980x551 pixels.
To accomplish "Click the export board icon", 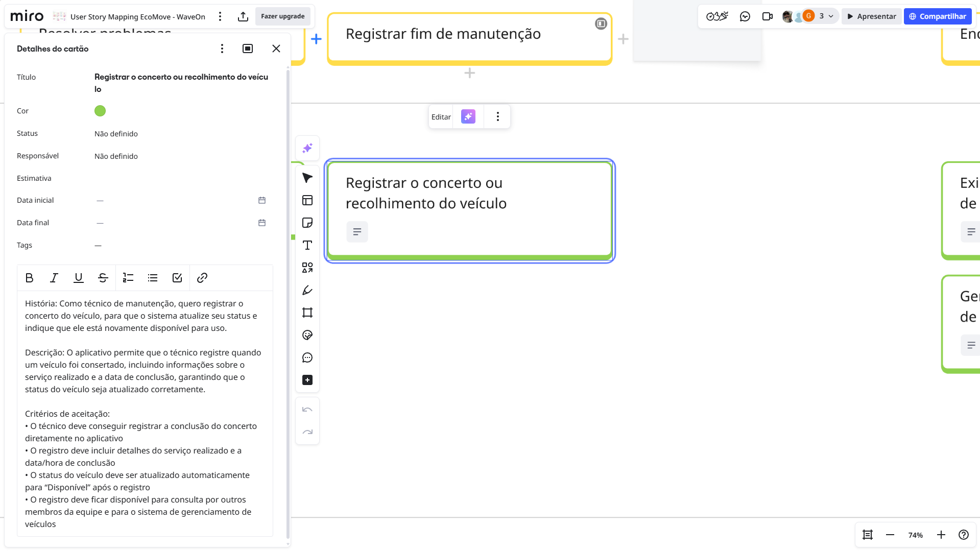I will (x=243, y=16).
